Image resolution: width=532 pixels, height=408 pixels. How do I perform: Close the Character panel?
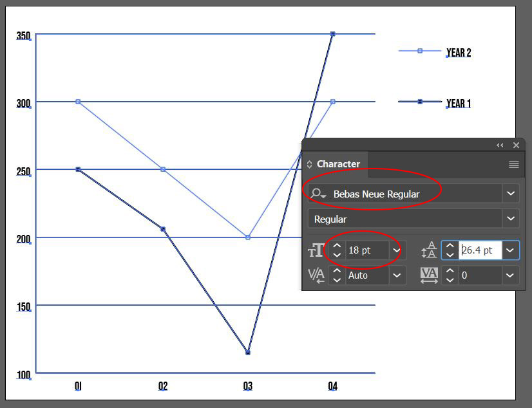click(x=516, y=145)
